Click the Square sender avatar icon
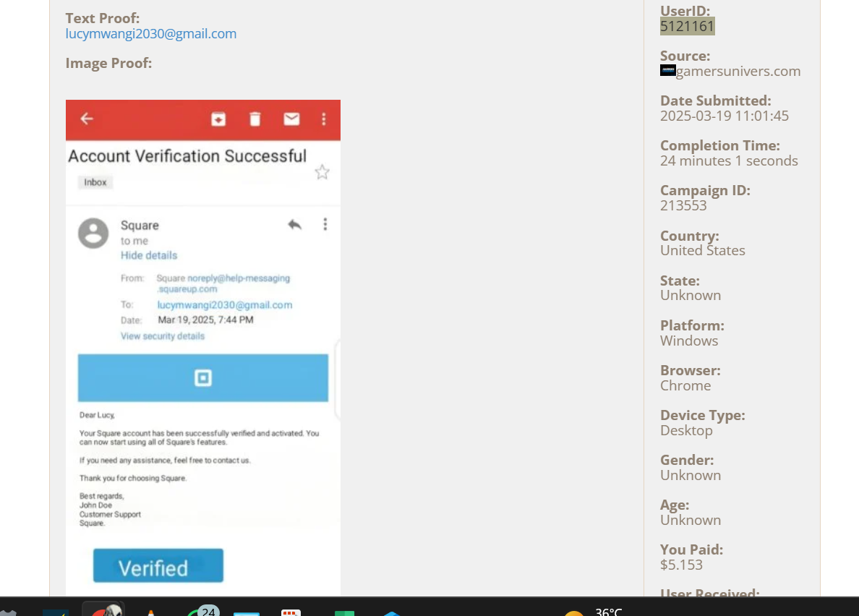This screenshot has height=616, width=859. click(93, 234)
